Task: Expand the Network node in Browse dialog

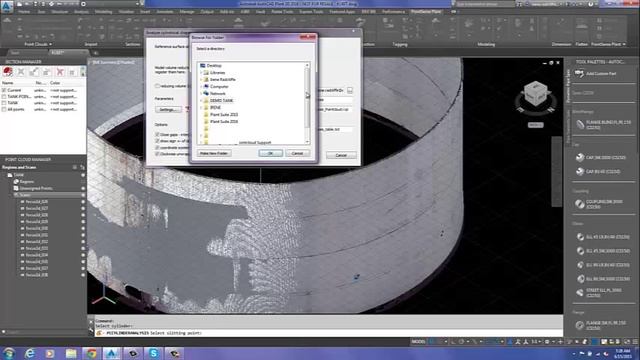Action: 201,93
